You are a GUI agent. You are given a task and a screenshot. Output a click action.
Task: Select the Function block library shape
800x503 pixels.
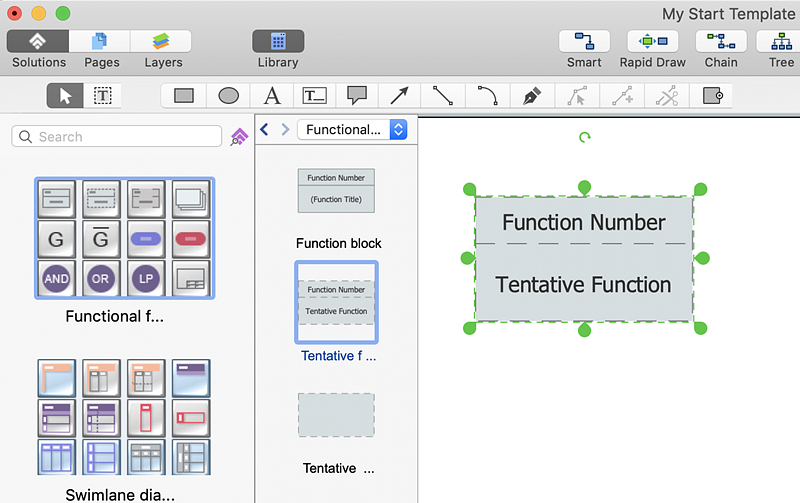click(336, 190)
